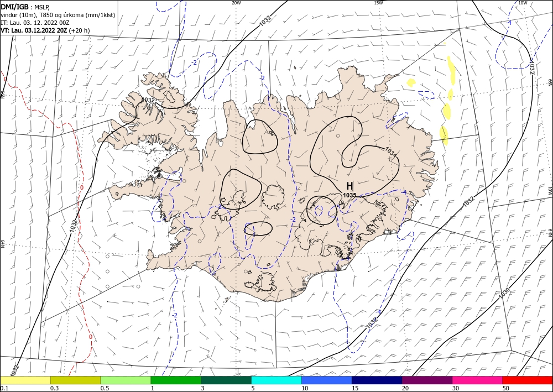The width and height of the screenshot is (553, 392).
Task: Click the '1030' isobar label
Action: [x=505, y=293]
